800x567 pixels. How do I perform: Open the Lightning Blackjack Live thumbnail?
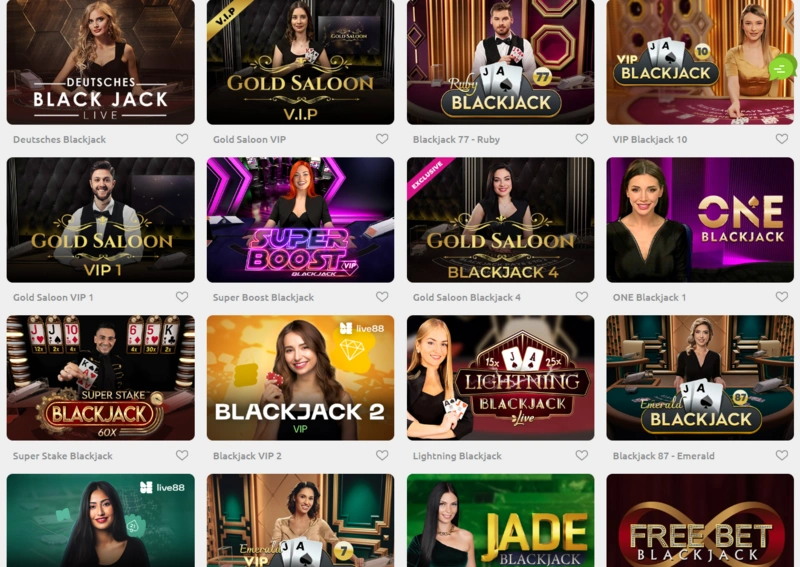coord(501,378)
